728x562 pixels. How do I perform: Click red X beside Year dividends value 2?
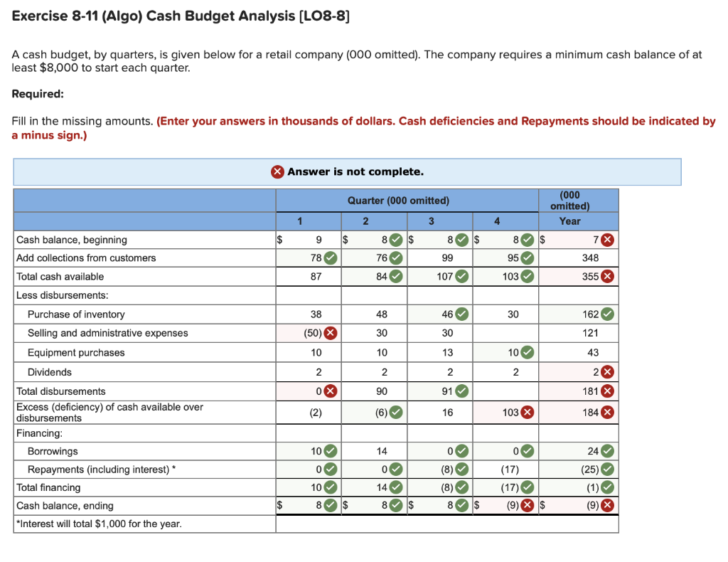click(607, 372)
